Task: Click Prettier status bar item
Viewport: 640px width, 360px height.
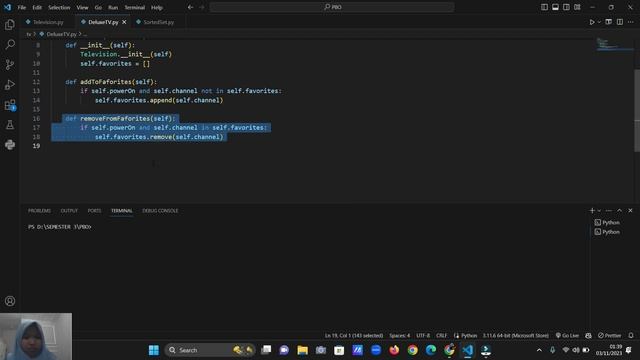Action: pos(609,336)
